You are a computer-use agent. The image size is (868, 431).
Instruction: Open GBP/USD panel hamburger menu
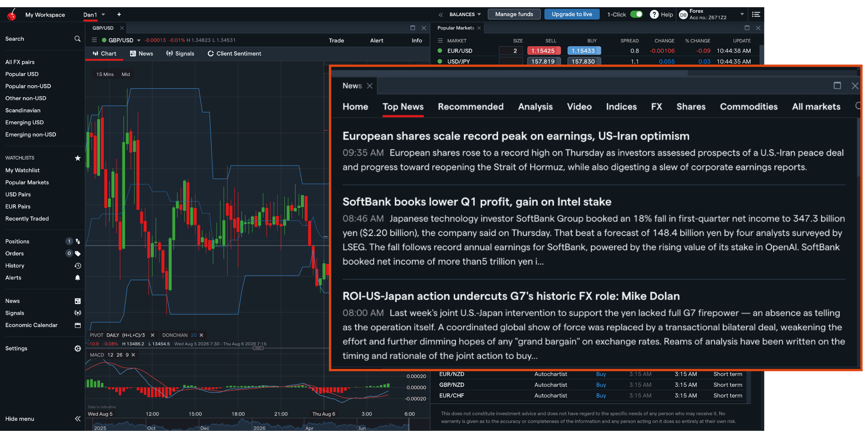94,40
